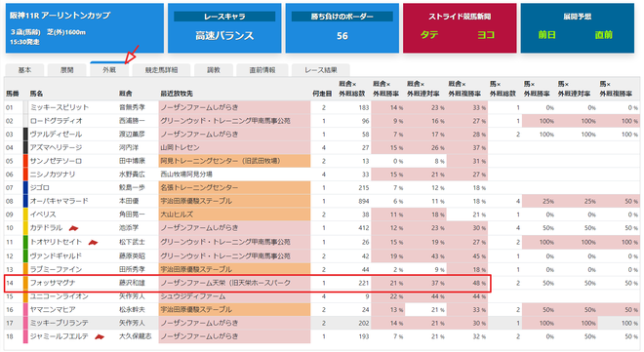644x352 pixels.
Task: Click horse name ジゴロ
Action: pyautogui.click(x=40, y=188)
